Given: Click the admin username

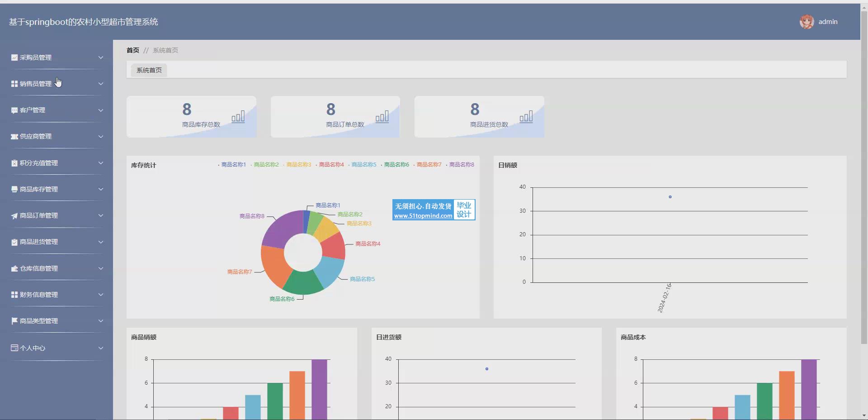Looking at the screenshot, I should [828, 22].
